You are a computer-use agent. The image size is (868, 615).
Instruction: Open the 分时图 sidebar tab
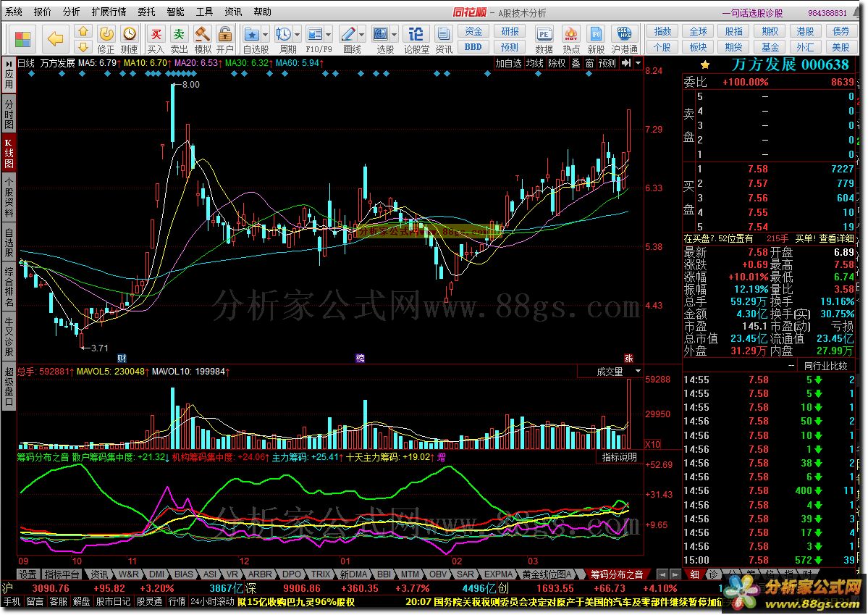pyautogui.click(x=8, y=114)
